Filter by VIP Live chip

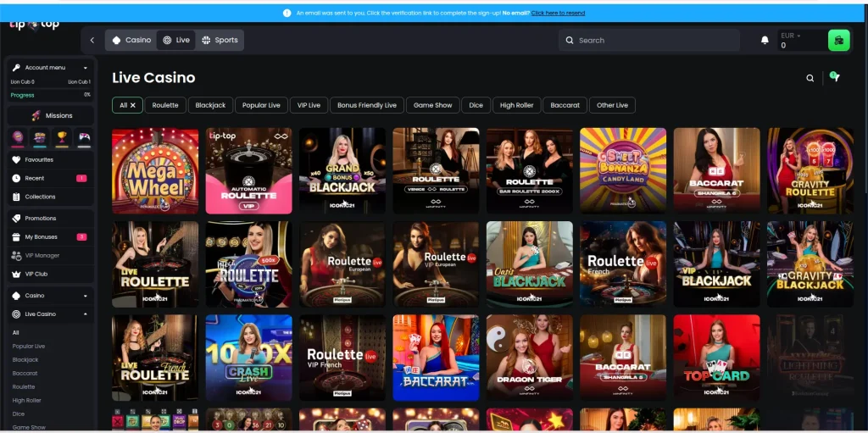click(x=309, y=105)
